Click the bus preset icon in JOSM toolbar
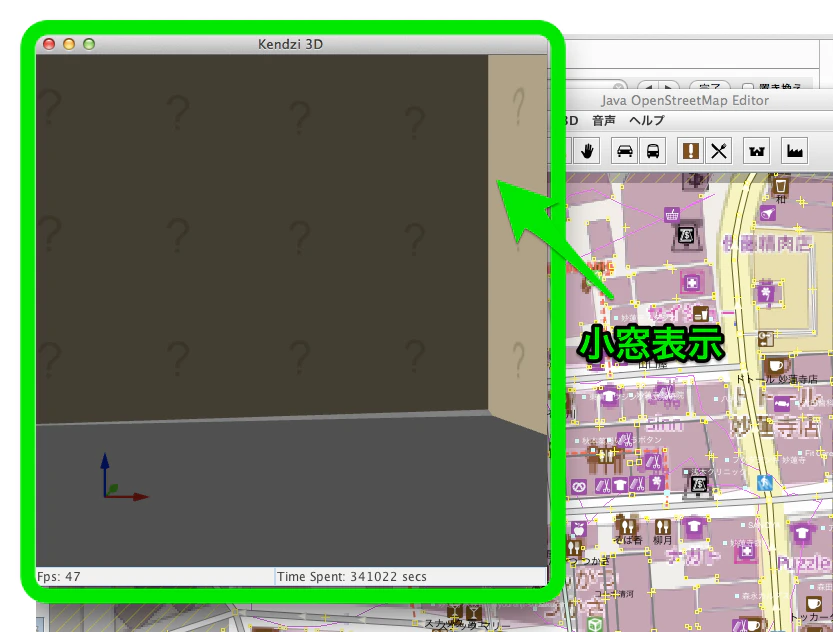 (x=653, y=151)
